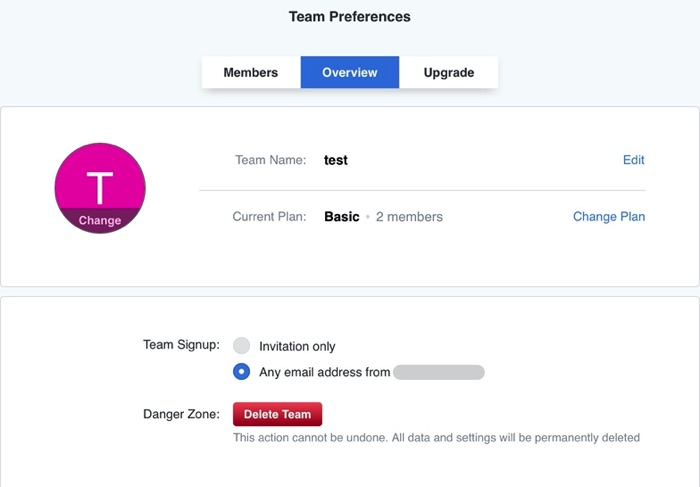Click the Any email address from label
This screenshot has height=487, width=700.
(324, 373)
